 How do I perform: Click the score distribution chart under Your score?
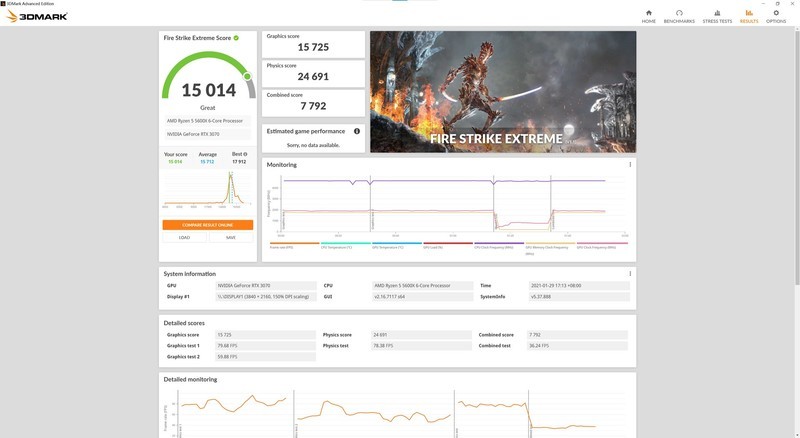tap(207, 187)
